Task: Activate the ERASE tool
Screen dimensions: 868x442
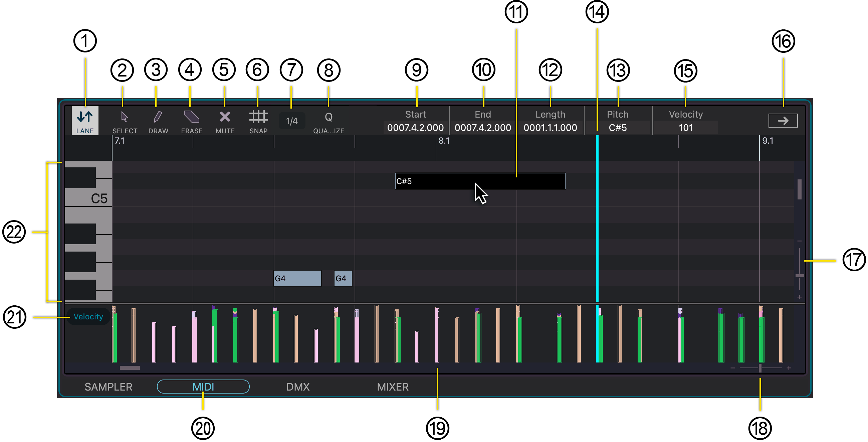Action: pyautogui.click(x=191, y=117)
